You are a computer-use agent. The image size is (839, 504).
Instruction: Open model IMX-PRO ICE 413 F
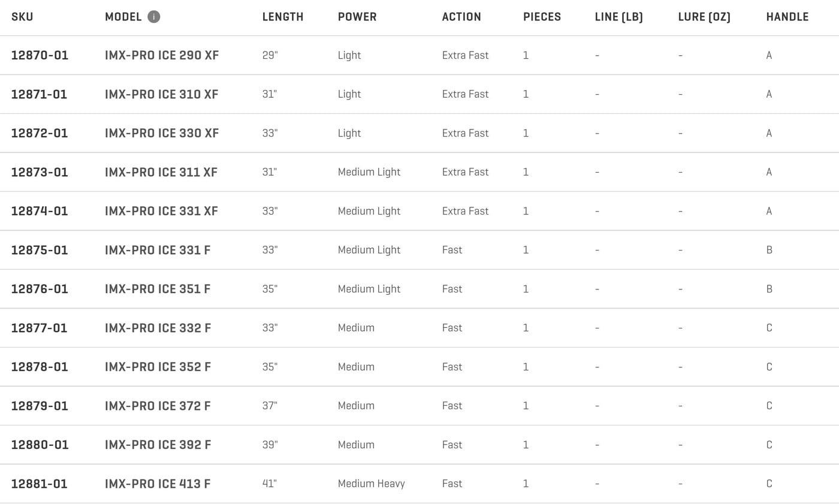point(158,484)
